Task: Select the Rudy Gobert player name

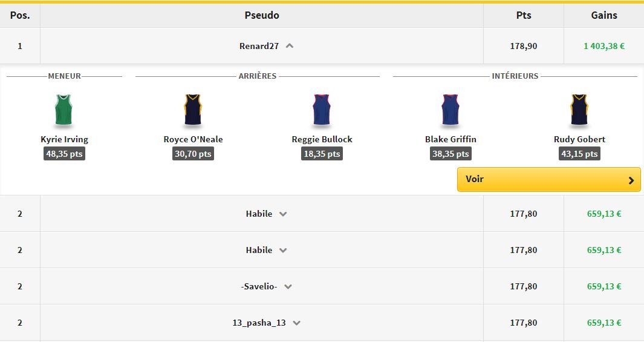Action: click(x=579, y=139)
